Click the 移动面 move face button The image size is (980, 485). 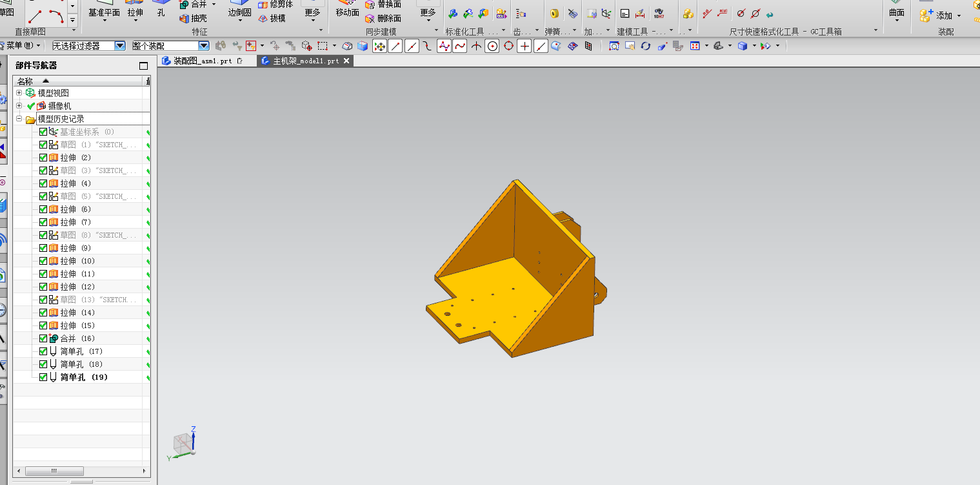tap(348, 8)
